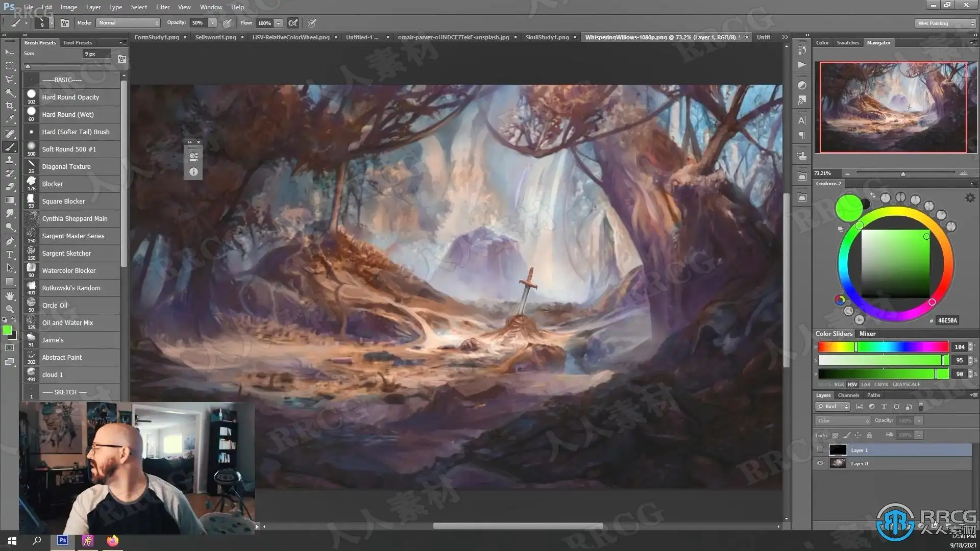Toggle the Lock all layer icon
The height and width of the screenshot is (551, 980).
pyautogui.click(x=869, y=435)
